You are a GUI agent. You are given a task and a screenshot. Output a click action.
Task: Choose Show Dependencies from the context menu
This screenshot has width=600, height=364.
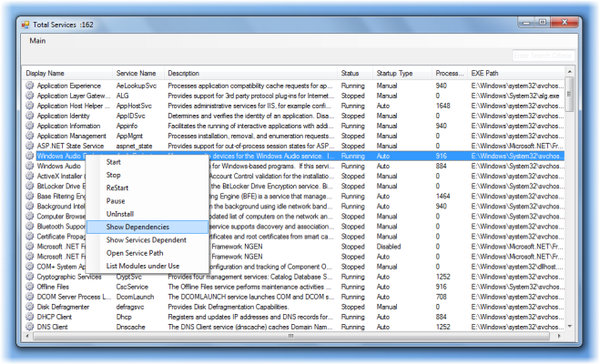pyautogui.click(x=135, y=227)
